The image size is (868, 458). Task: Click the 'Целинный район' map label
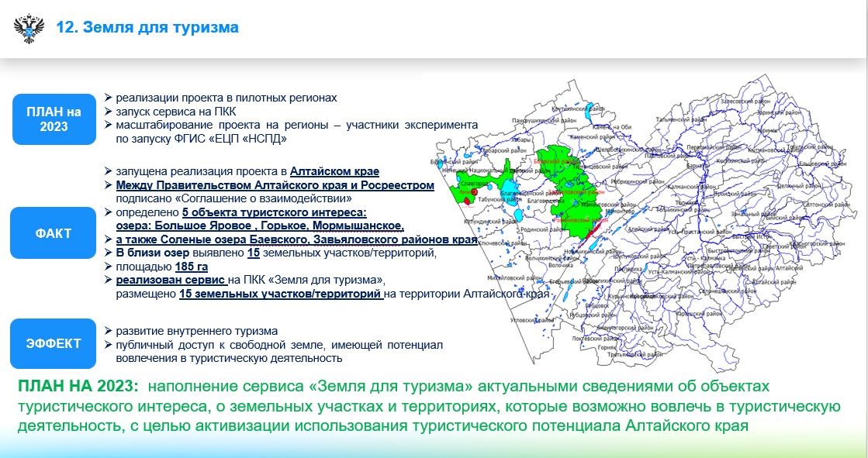[x=799, y=187]
